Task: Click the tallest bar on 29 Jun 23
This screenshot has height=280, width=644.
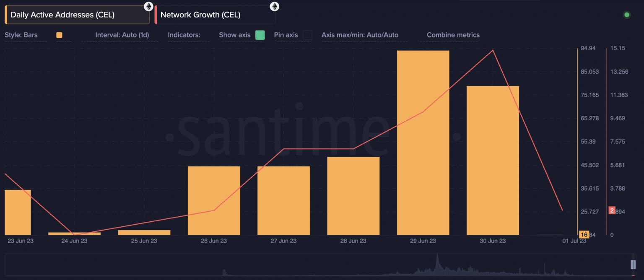Action: click(423, 143)
